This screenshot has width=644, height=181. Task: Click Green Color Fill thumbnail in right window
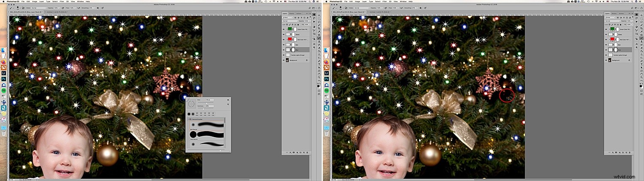[x=613, y=29]
